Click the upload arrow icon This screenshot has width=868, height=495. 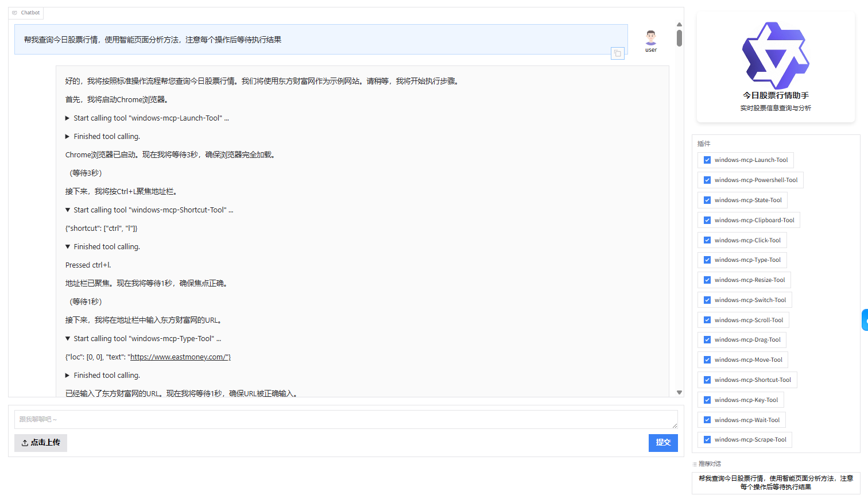[25, 443]
